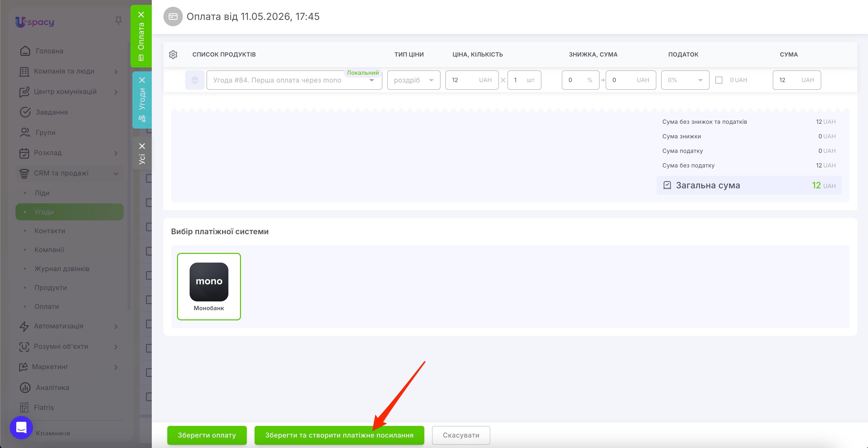The image size is (868, 448).
Task: Click the Flatris building icon
Action: tap(24, 407)
